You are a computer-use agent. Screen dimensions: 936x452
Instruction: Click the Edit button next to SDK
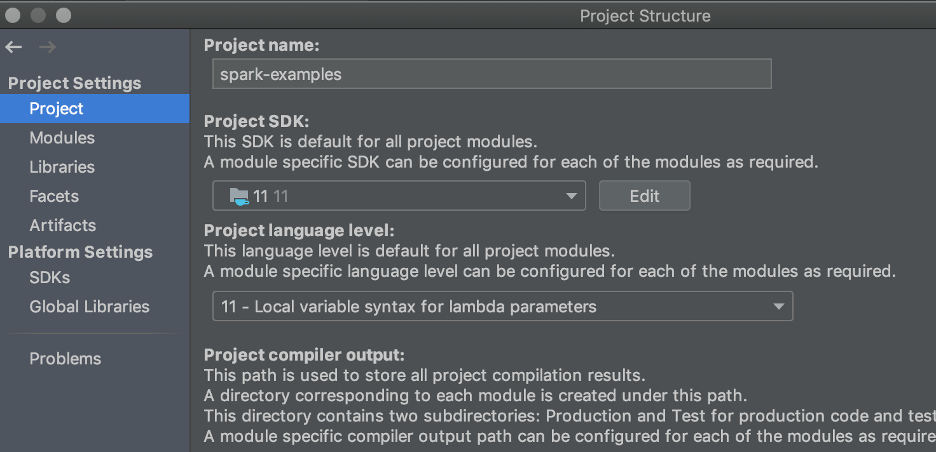pyautogui.click(x=645, y=196)
